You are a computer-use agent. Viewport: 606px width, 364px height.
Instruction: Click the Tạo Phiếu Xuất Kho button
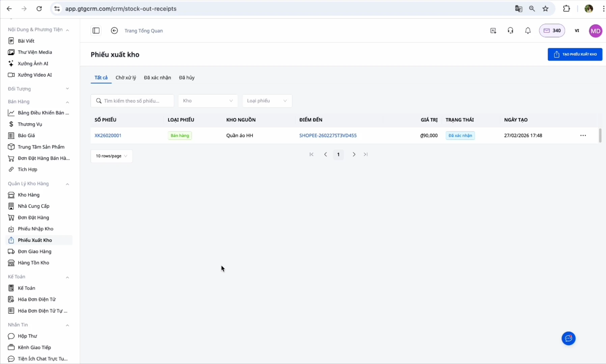click(575, 54)
